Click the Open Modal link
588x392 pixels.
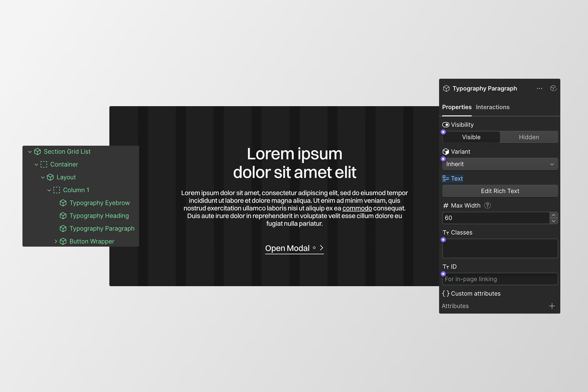click(294, 248)
